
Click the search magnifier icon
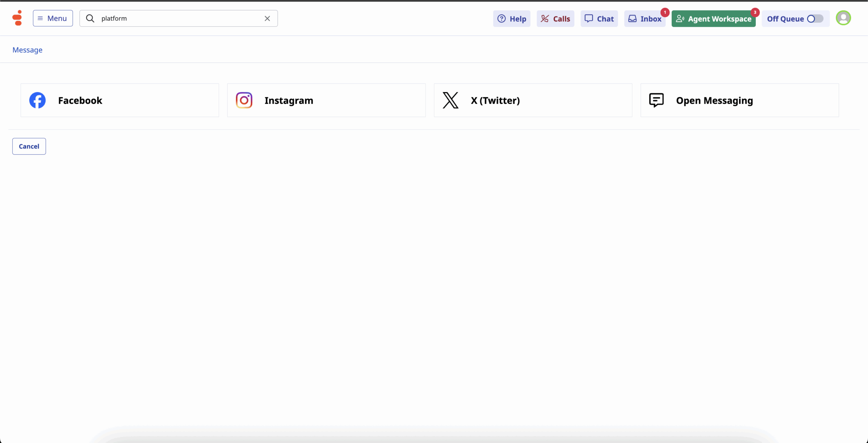pos(90,18)
